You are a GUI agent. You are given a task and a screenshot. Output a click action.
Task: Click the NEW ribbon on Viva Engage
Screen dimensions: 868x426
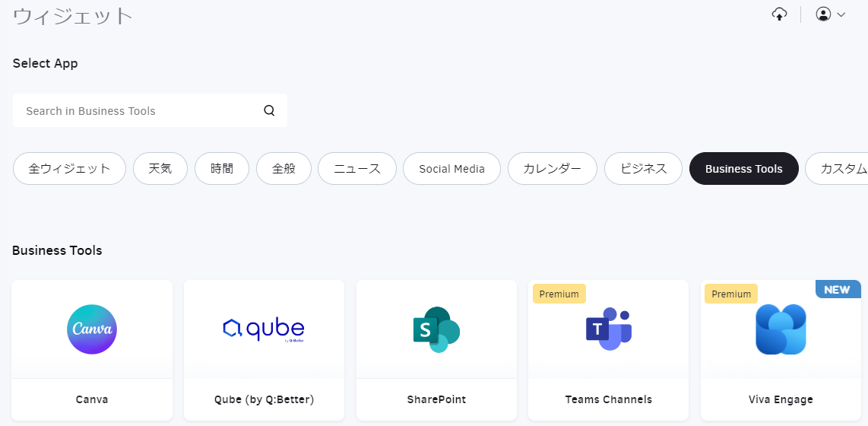838,290
